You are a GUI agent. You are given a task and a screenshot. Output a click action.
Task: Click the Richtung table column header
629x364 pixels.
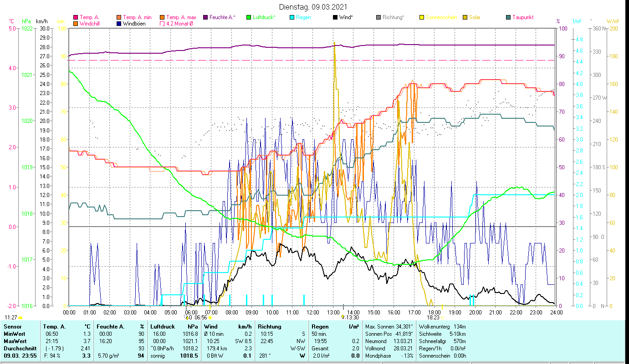click(x=270, y=326)
